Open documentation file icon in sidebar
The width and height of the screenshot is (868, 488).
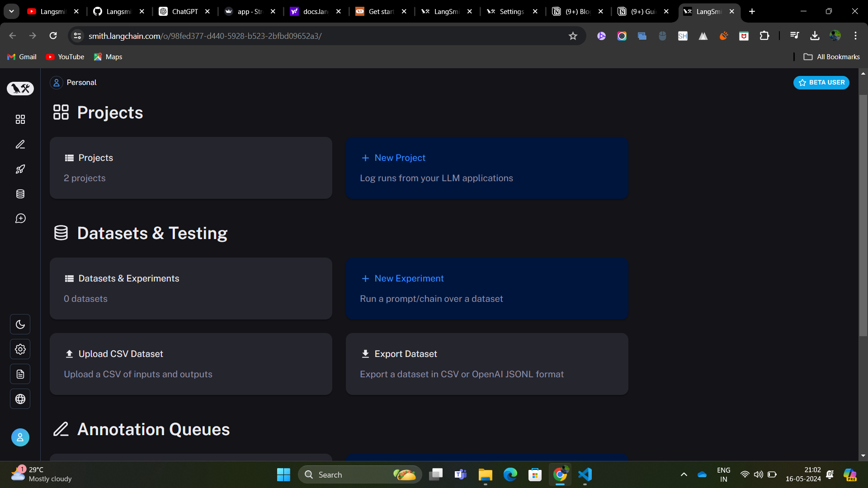click(x=20, y=374)
